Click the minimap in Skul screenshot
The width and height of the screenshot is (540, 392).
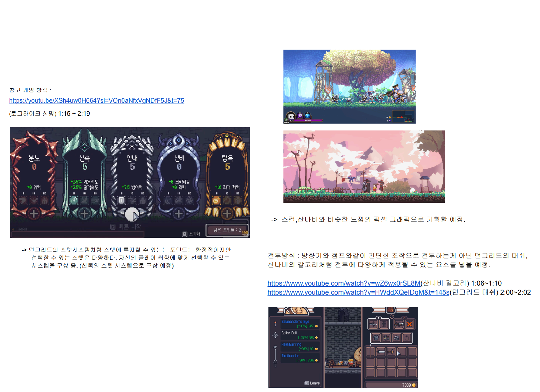pyautogui.click(x=403, y=116)
